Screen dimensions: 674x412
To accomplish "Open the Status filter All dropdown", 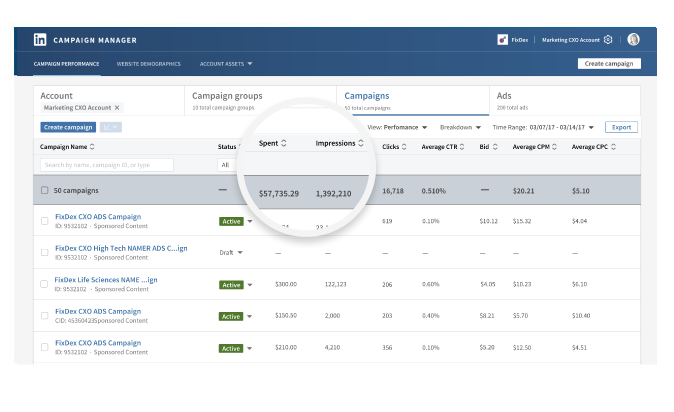I will (228, 165).
